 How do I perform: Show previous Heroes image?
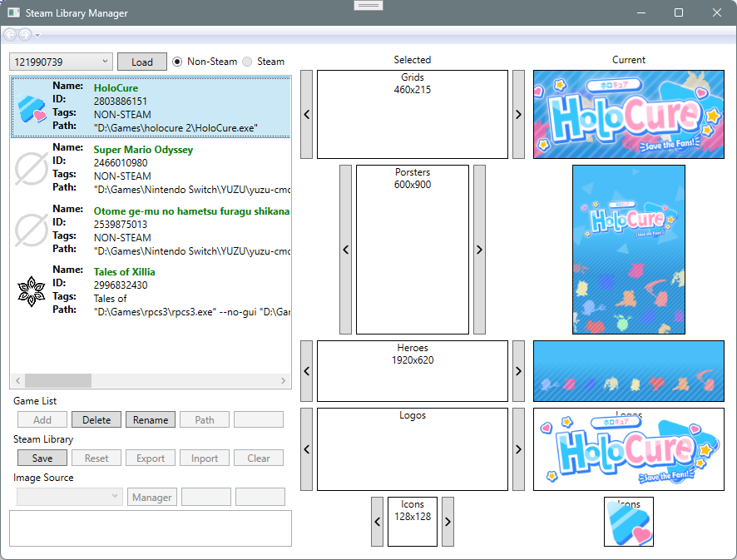click(306, 371)
